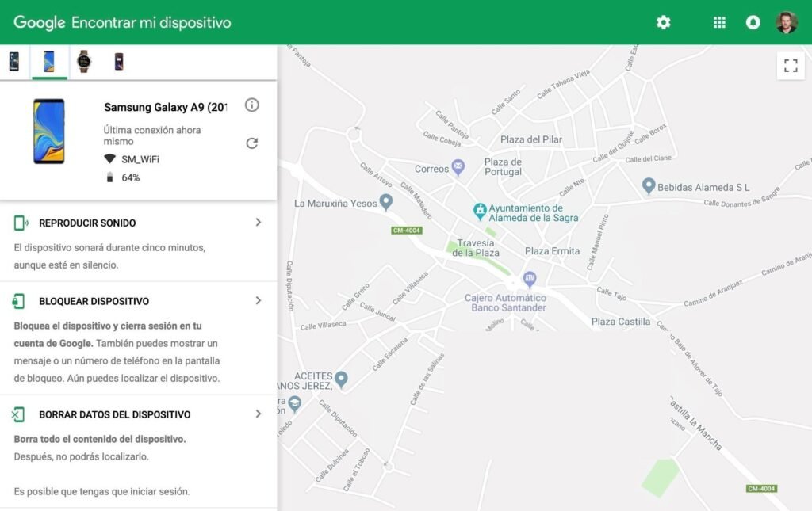Select the fourth phone device tab
This screenshot has width=812, height=511.
coord(118,61)
